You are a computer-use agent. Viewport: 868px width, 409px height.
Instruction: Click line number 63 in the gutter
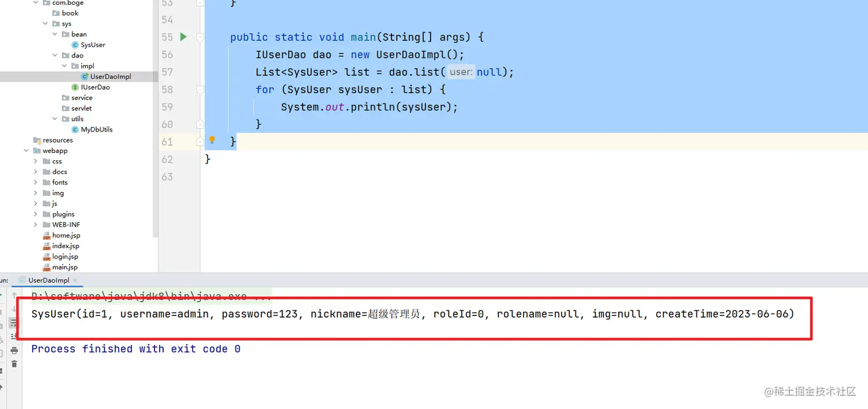167,176
